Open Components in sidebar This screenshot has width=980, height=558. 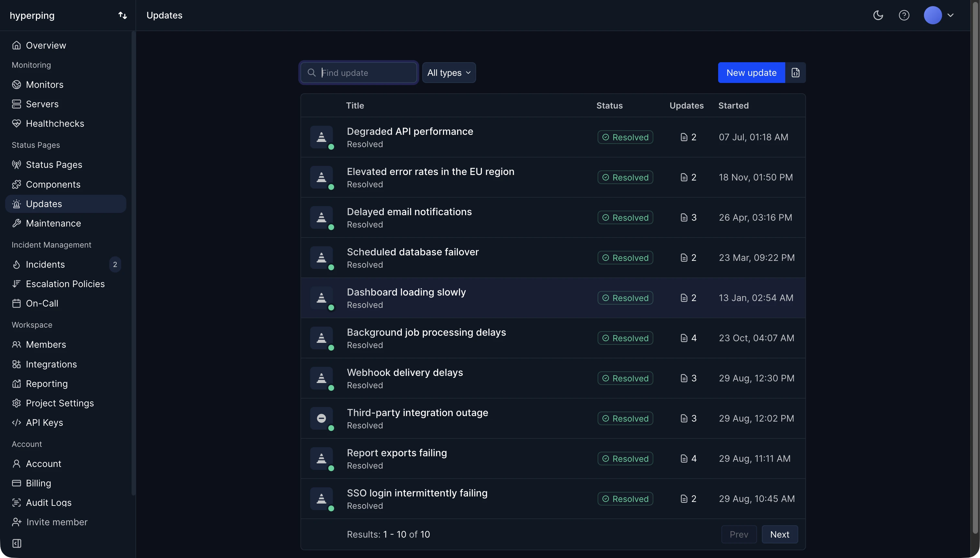pyautogui.click(x=65, y=184)
